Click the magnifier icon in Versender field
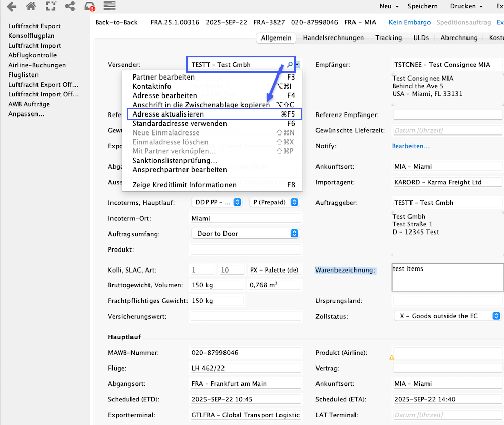The image size is (504, 425). pyautogui.click(x=290, y=65)
